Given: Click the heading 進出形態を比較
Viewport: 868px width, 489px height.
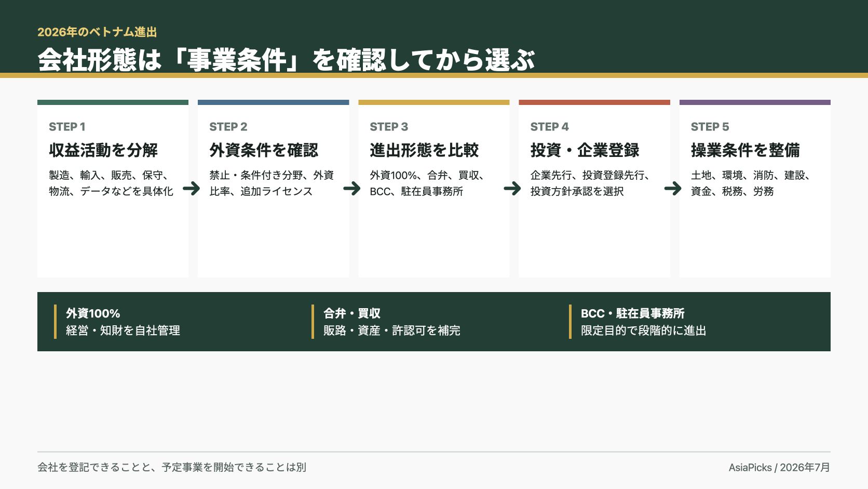Looking at the screenshot, I should coord(424,150).
